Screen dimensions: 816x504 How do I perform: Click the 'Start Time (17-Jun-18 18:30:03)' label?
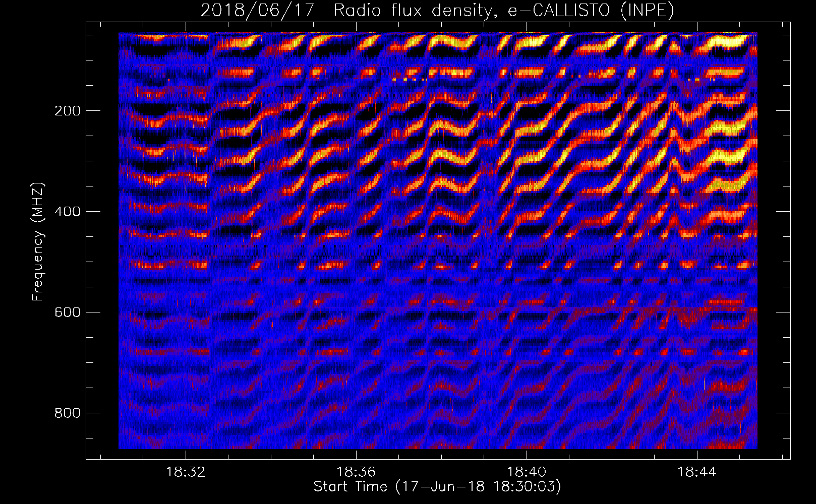437,487
